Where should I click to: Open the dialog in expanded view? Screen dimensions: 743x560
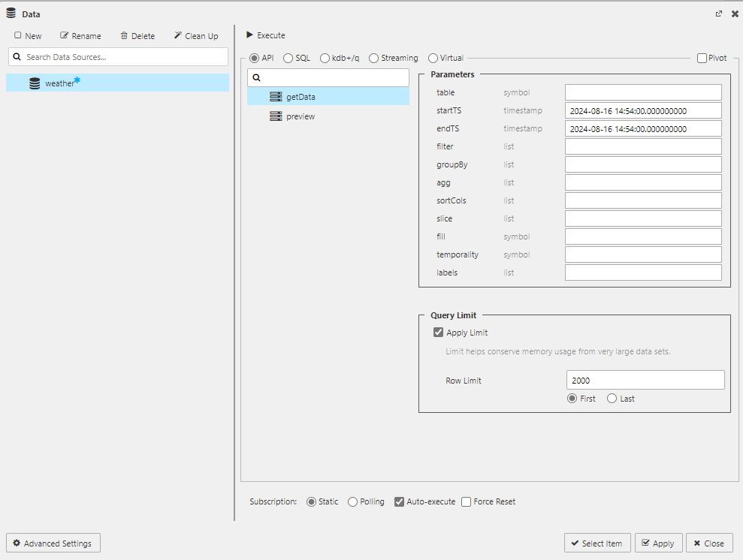719,13
